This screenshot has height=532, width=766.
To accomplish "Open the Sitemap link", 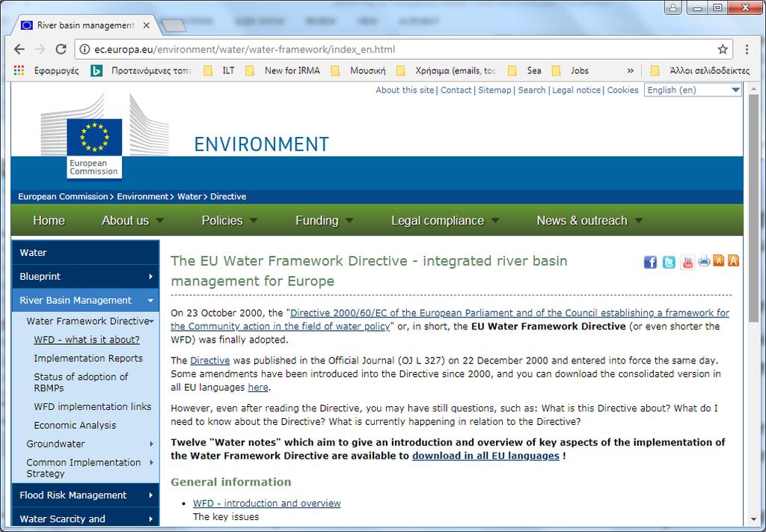I will pos(494,90).
